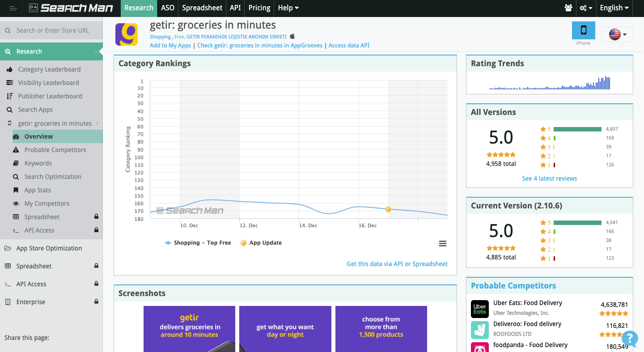Image resolution: width=644 pixels, height=352 pixels.
Task: Toggle the Shopping – Top Free legend series
Action: pyautogui.click(x=198, y=243)
